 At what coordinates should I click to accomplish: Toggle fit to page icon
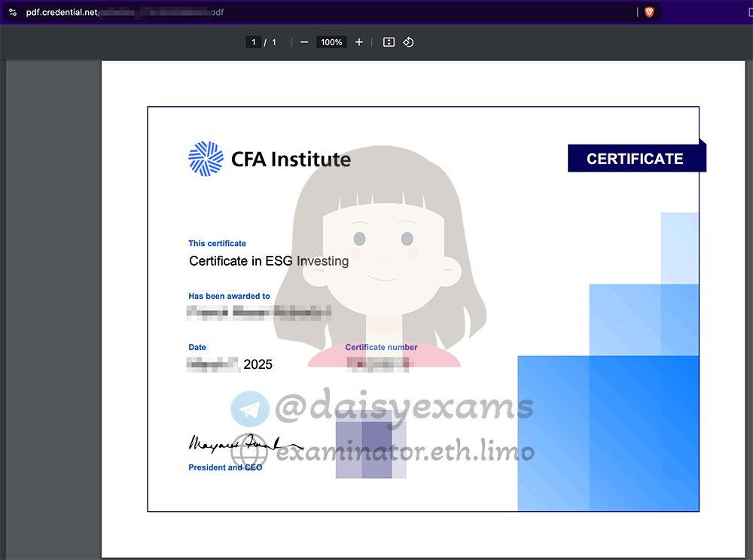pyautogui.click(x=389, y=42)
